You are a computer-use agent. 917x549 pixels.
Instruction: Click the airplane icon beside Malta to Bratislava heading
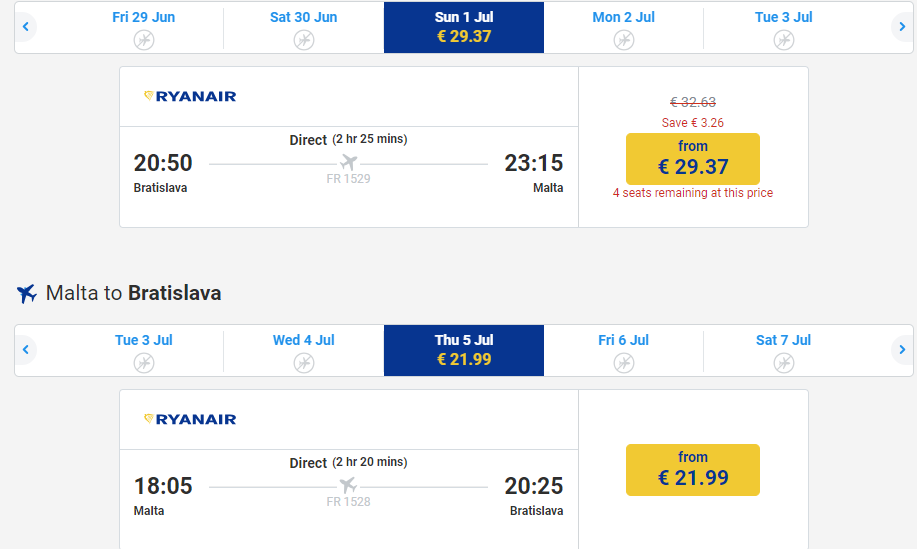pyautogui.click(x=27, y=294)
